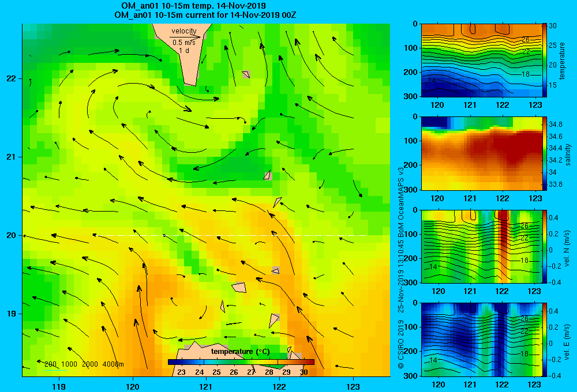
Task: Click the 'vel. N (m/s)' vertical label
Action: (x=567, y=248)
